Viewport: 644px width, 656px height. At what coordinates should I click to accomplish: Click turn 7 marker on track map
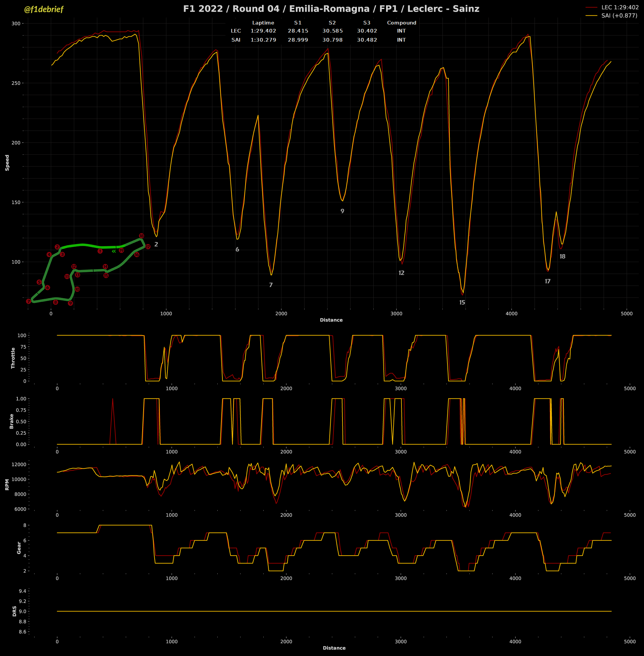(29, 301)
